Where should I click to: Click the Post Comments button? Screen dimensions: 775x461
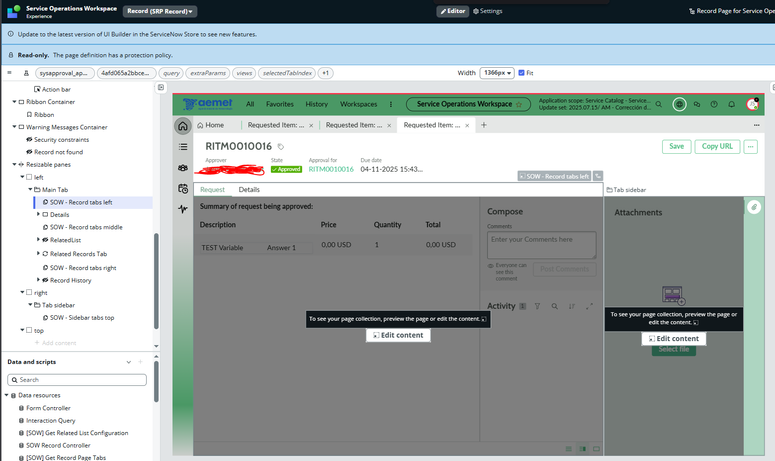coord(564,269)
